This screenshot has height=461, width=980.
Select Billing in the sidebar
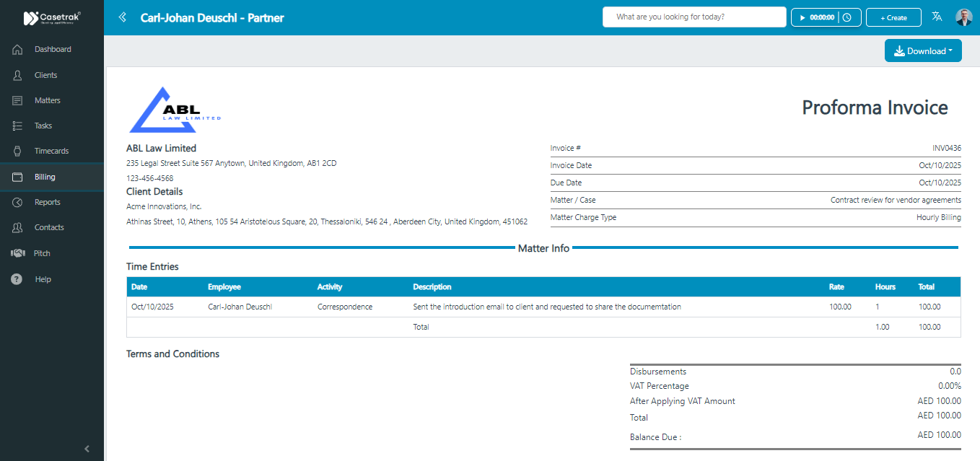click(x=45, y=177)
